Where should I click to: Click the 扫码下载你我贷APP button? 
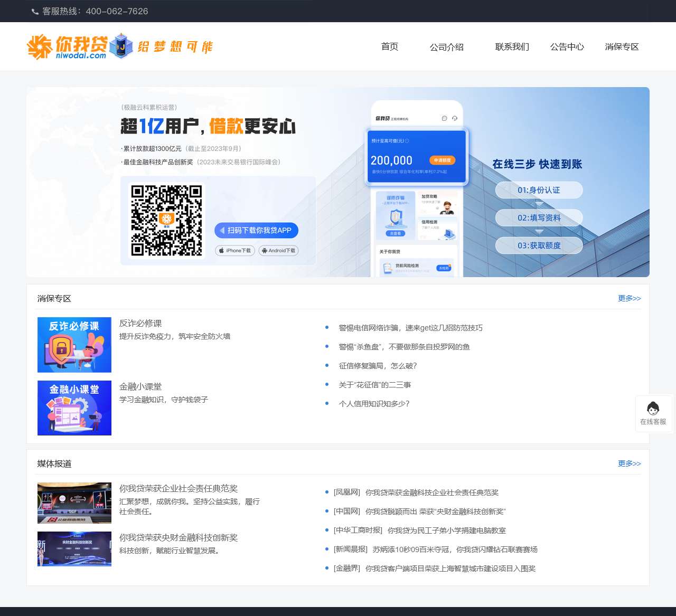pyautogui.click(x=256, y=230)
